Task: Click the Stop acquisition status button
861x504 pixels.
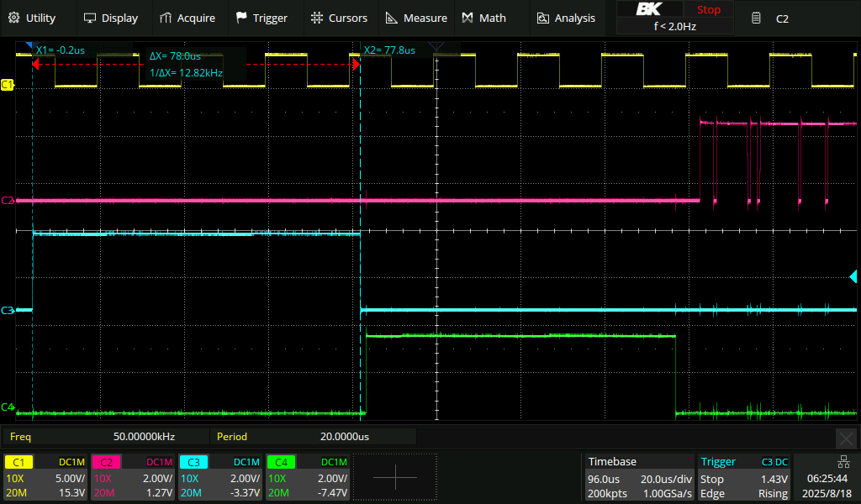Action: coord(708,9)
